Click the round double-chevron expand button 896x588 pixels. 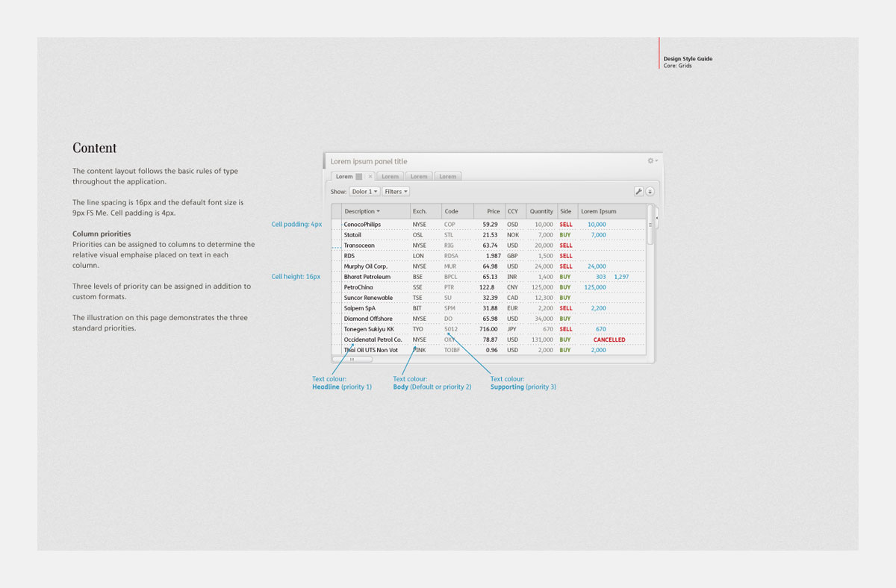click(650, 192)
